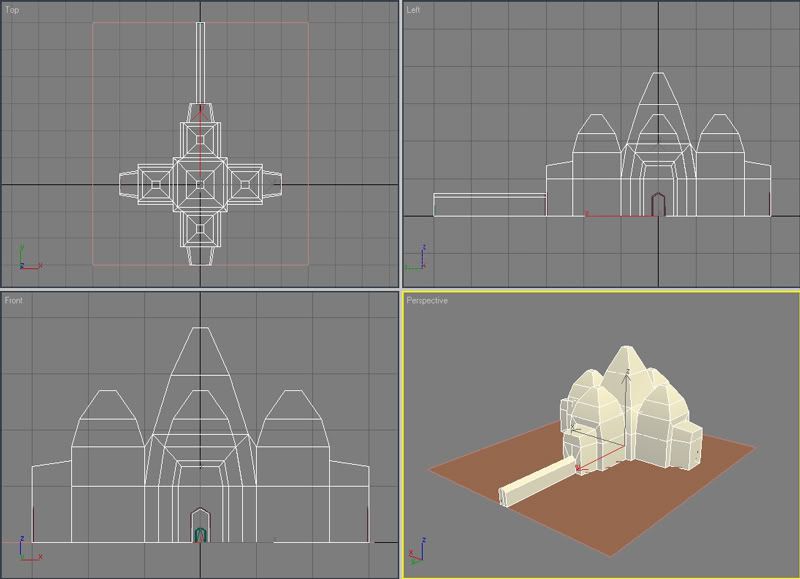Screen dimensions: 800x579
Task: Click the axis tripod icon in Top viewport
Action: (27, 259)
